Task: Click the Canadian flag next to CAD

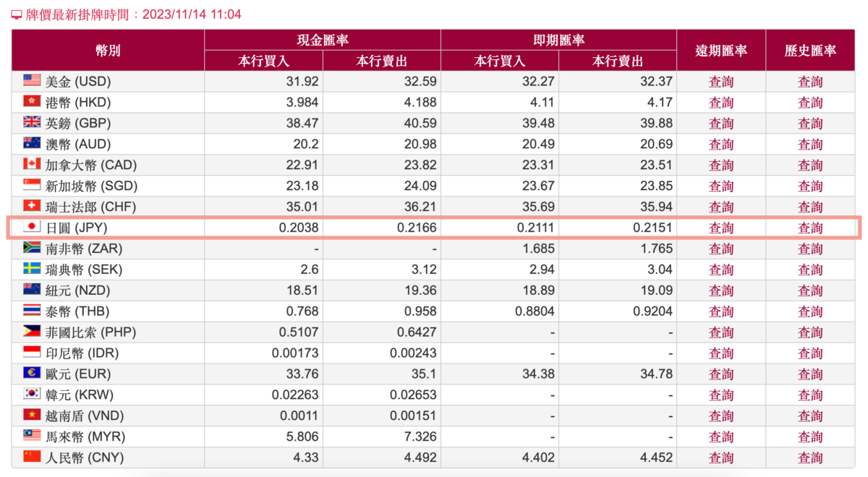Action: pyautogui.click(x=32, y=165)
